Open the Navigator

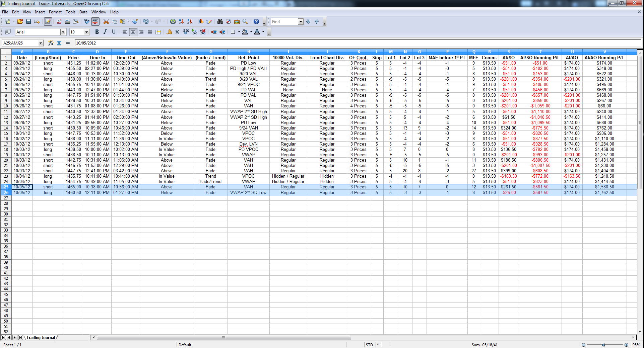click(x=229, y=21)
